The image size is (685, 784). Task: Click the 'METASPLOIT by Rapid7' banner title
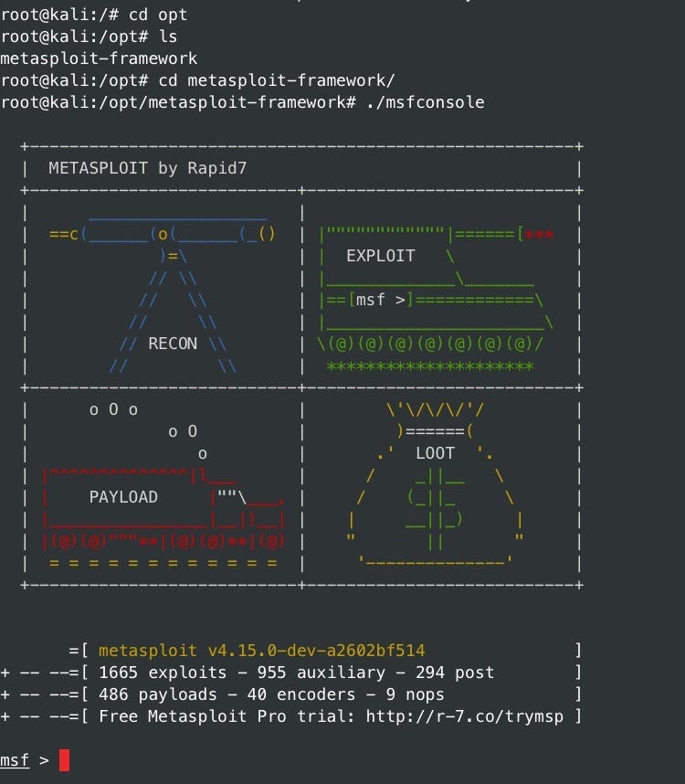[x=147, y=168]
